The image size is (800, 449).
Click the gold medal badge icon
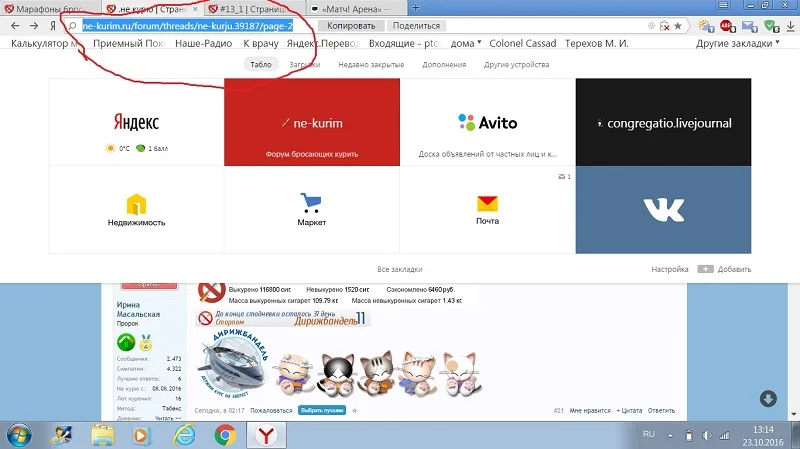(146, 342)
